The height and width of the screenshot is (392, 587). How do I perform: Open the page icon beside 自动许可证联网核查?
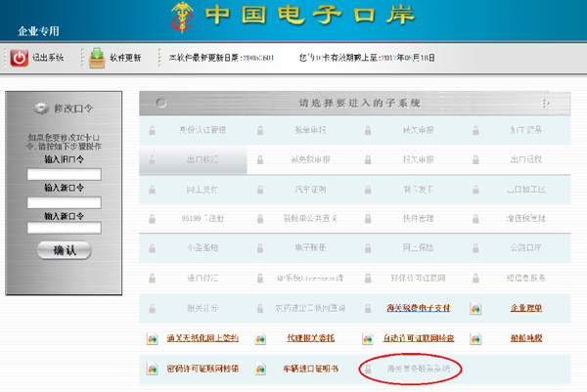point(368,339)
